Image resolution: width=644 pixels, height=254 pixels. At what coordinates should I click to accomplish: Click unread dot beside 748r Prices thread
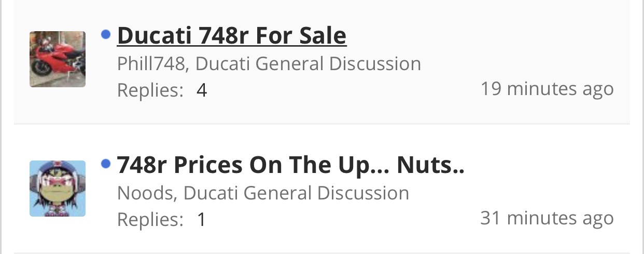pyautogui.click(x=106, y=164)
